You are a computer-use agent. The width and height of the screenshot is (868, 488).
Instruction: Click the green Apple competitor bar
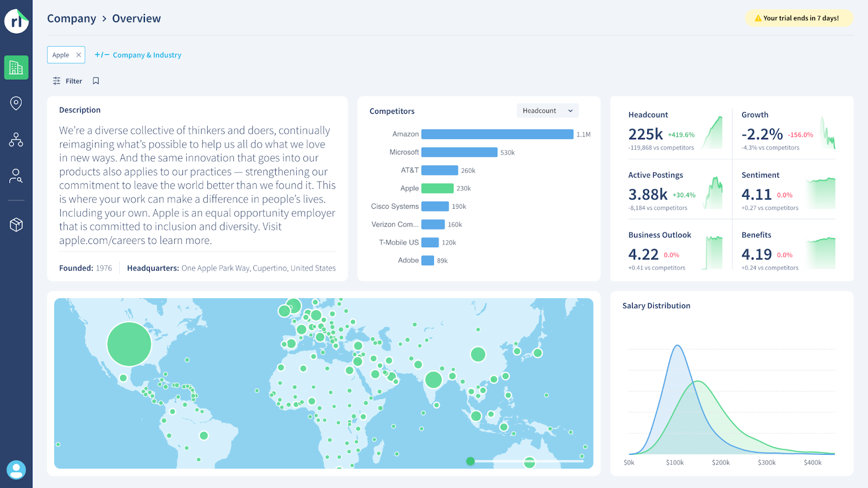pyautogui.click(x=437, y=188)
